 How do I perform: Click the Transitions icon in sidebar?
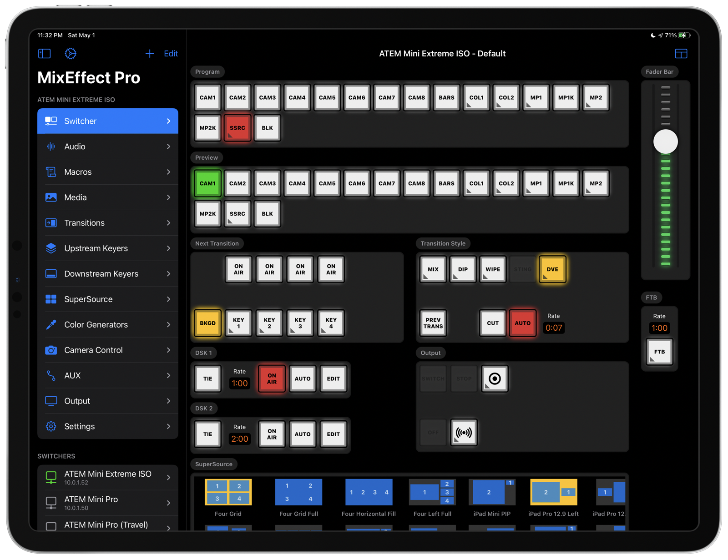(x=51, y=223)
